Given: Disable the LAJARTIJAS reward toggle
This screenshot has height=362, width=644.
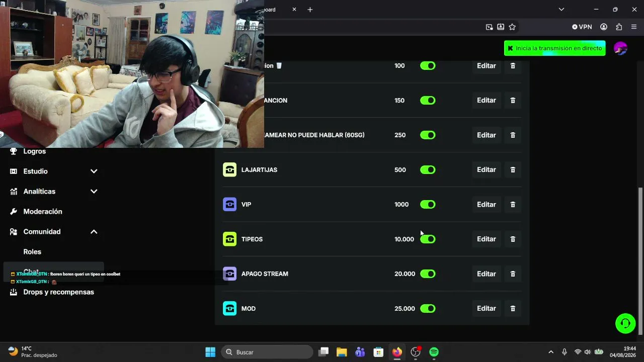Looking at the screenshot, I should pyautogui.click(x=428, y=170).
